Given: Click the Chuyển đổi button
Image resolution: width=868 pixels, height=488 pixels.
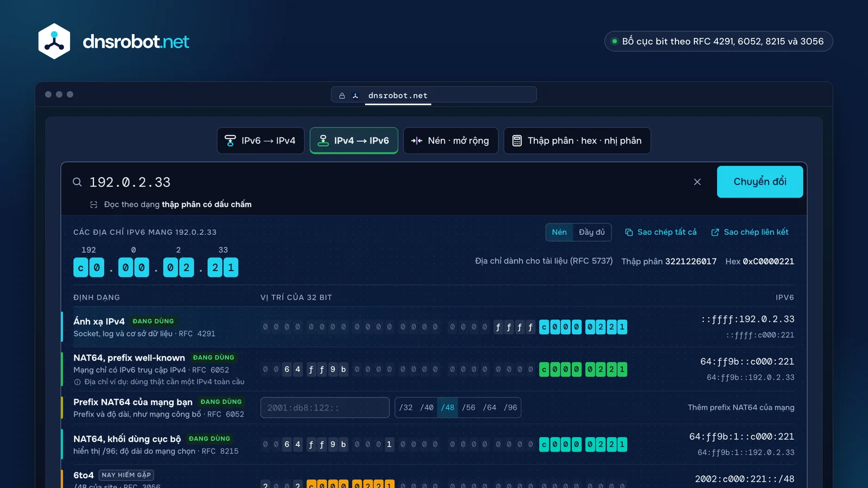Looking at the screenshot, I should (760, 182).
